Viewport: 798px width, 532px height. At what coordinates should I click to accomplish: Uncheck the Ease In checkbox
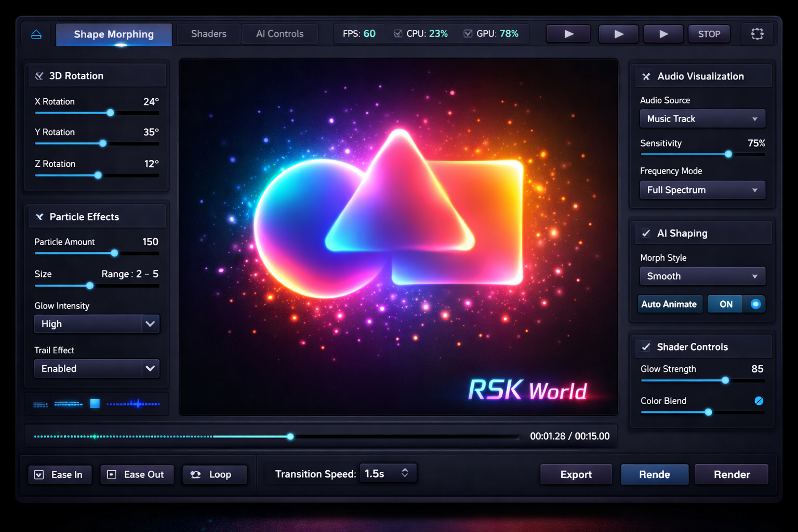click(39, 474)
